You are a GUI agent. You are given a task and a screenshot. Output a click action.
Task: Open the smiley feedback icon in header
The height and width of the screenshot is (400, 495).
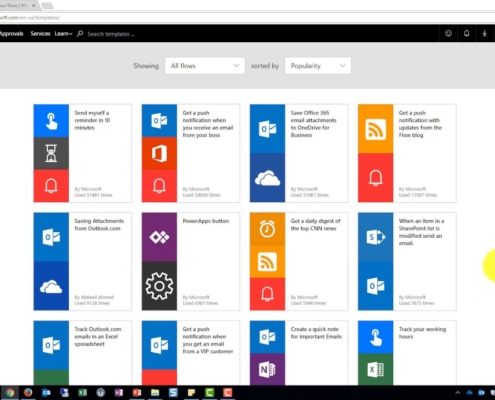coord(448,33)
